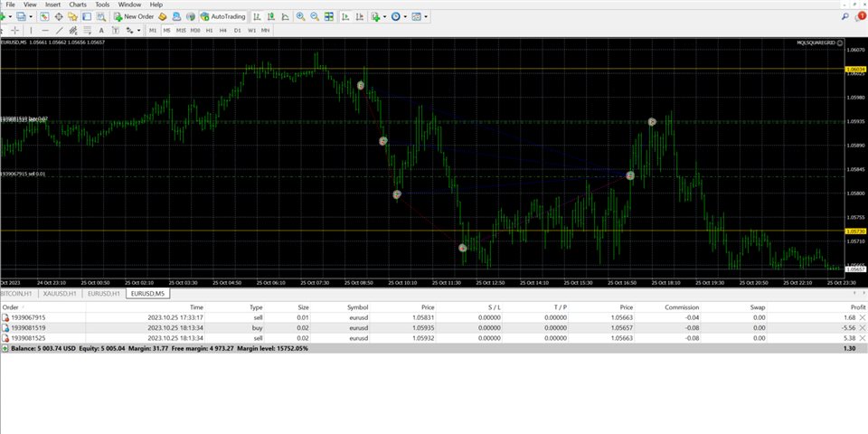The height and width of the screenshot is (434, 868).
Task: Close order 1939081525 with its X
Action: pos(862,337)
